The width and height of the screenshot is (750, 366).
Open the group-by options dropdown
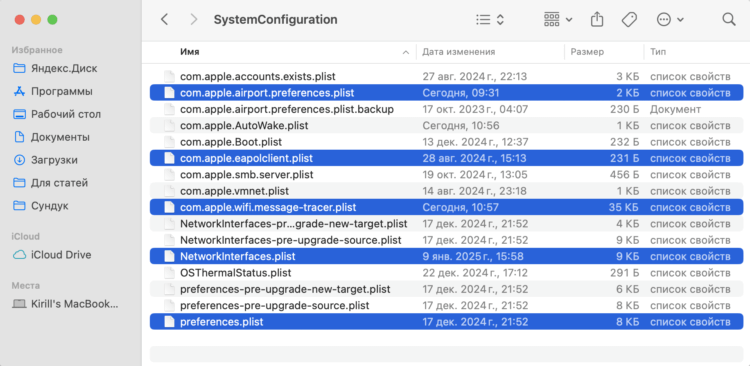pos(558,20)
